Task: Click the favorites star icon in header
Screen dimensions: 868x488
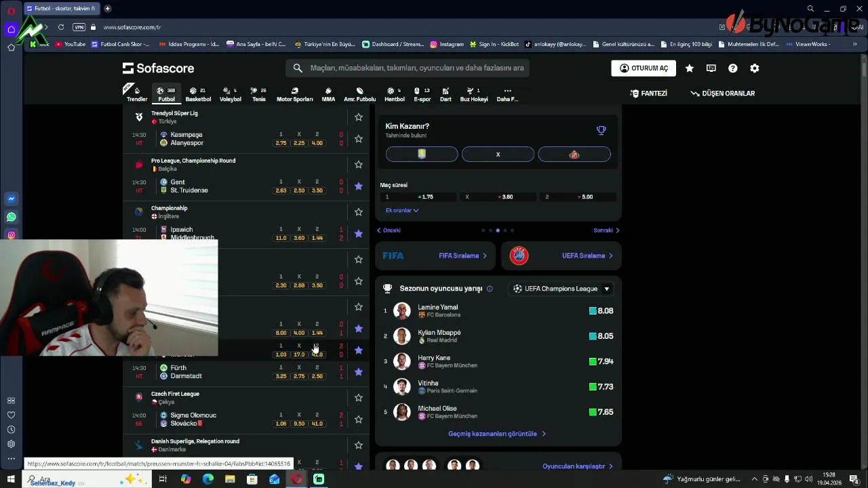Action: point(690,68)
